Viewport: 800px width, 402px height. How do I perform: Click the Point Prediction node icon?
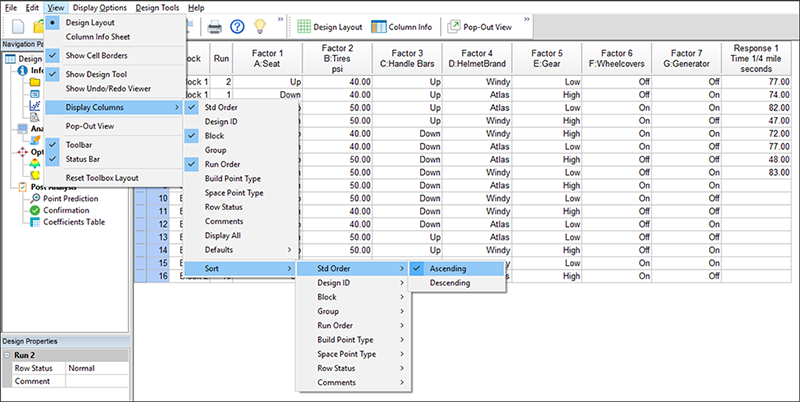33,199
